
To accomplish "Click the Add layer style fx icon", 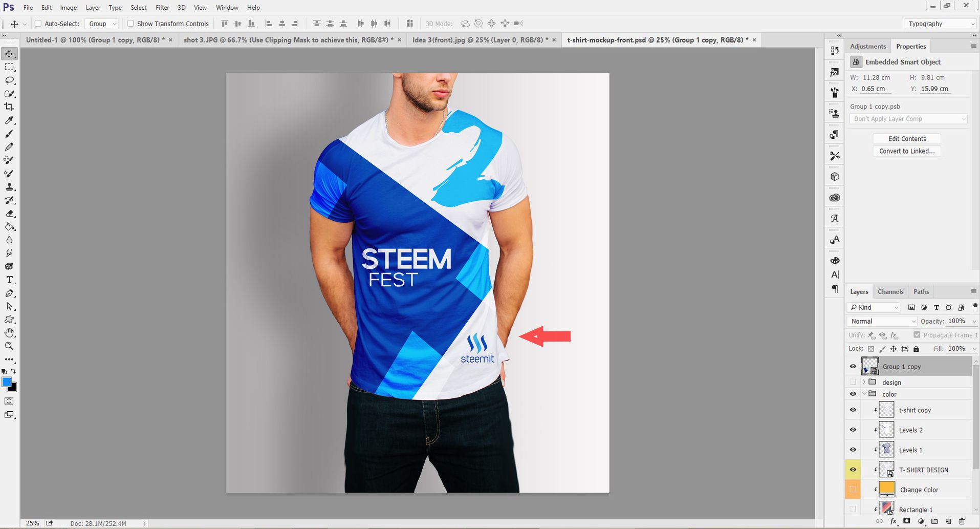I will pos(894,521).
